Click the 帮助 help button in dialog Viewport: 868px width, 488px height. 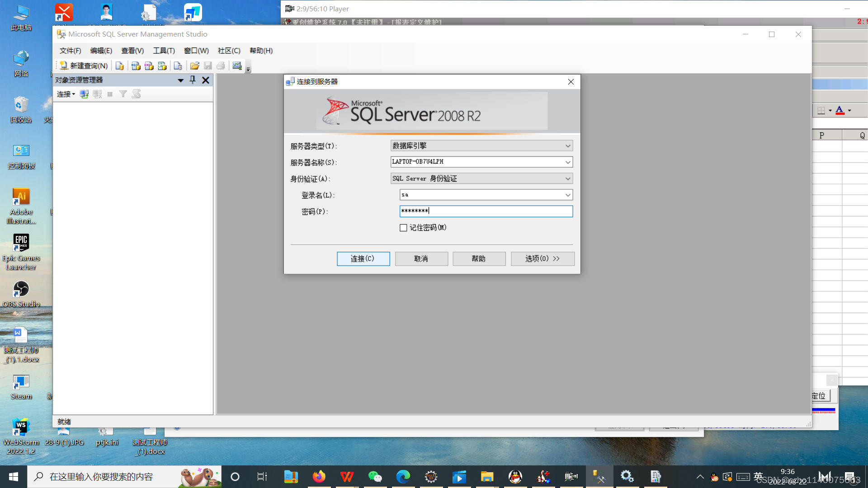(x=479, y=258)
